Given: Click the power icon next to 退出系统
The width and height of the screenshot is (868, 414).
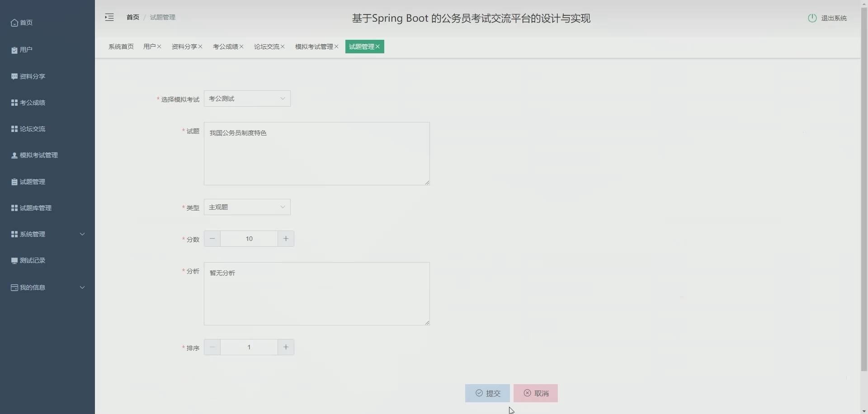Looking at the screenshot, I should [812, 18].
